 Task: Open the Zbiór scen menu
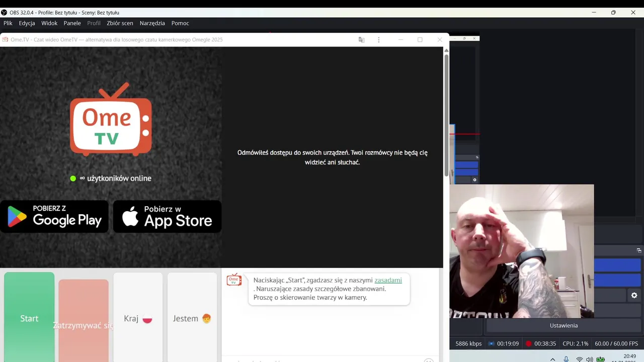120,23
